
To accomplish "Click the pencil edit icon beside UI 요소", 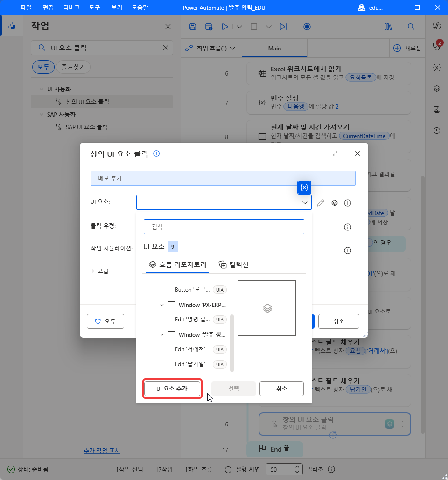I will pos(320,203).
